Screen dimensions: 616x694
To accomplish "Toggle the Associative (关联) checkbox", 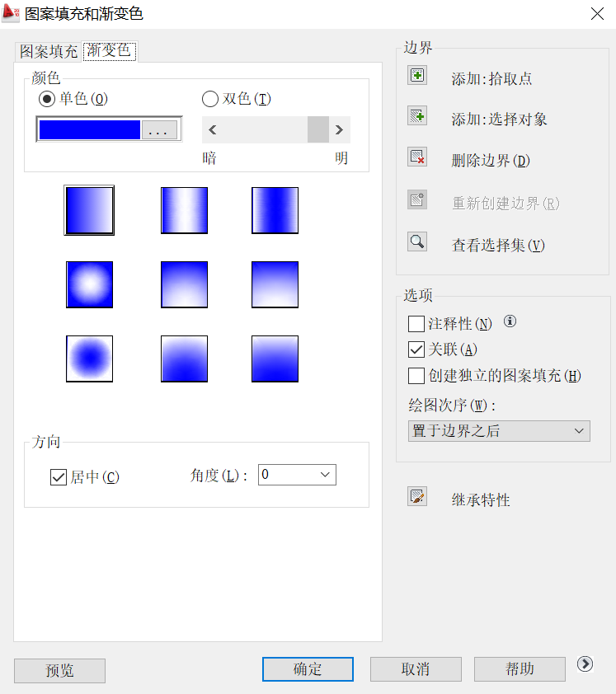I will click(x=416, y=349).
